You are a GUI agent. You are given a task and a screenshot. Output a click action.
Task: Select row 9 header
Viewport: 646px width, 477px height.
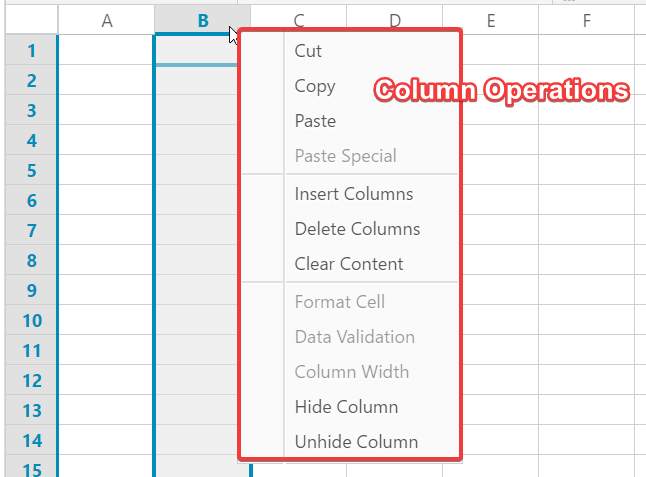(30, 290)
